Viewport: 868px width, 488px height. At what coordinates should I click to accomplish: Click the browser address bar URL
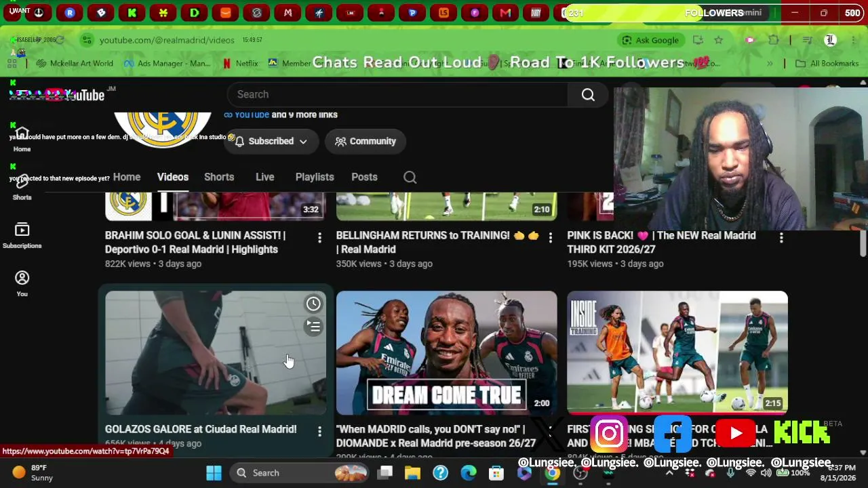click(x=167, y=40)
